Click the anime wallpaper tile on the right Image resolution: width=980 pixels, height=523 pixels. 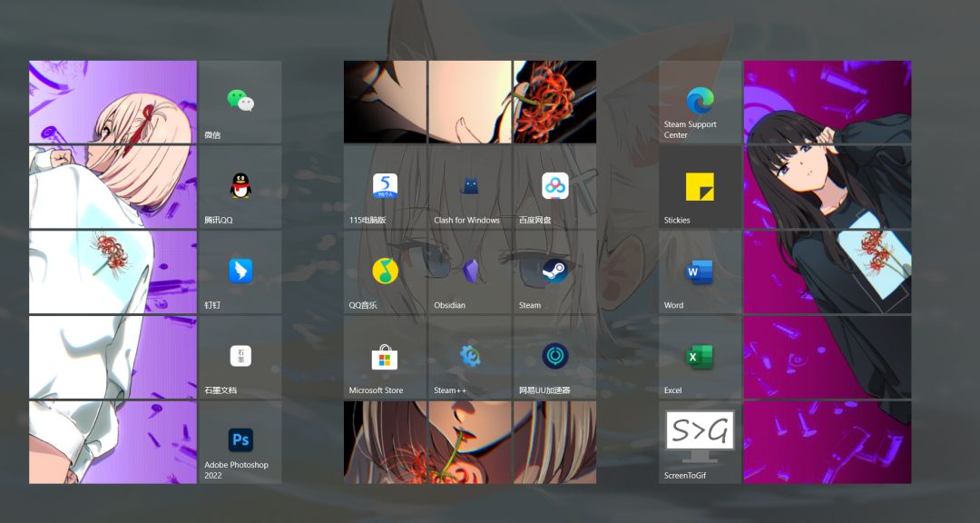pyautogui.click(x=826, y=272)
